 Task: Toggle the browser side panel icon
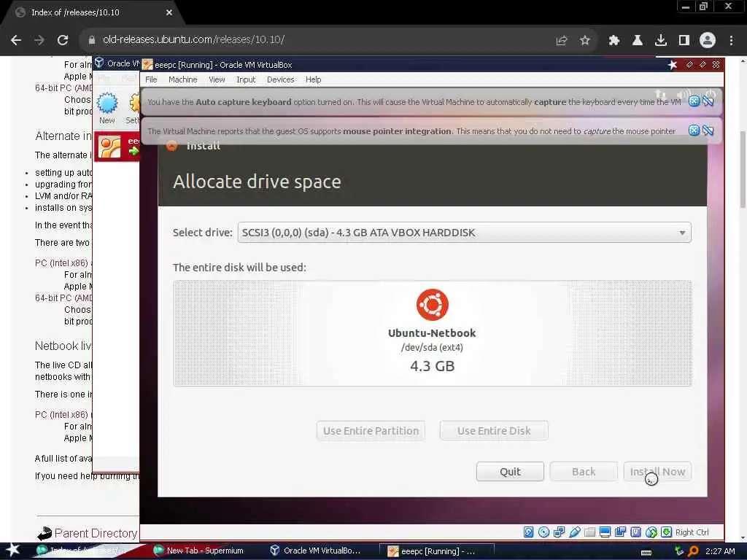[684, 41]
